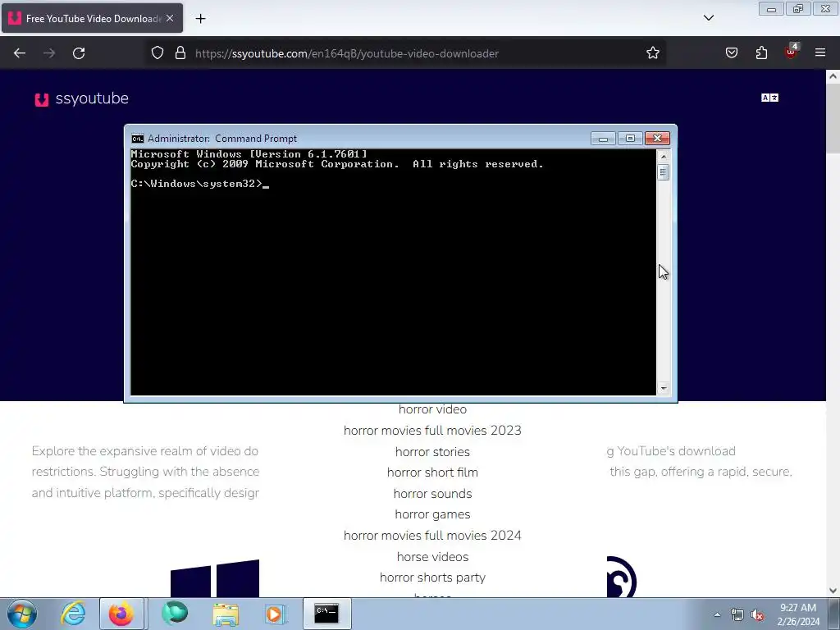Show hidden system tray icons
The width and height of the screenshot is (840, 630).
[717, 614]
